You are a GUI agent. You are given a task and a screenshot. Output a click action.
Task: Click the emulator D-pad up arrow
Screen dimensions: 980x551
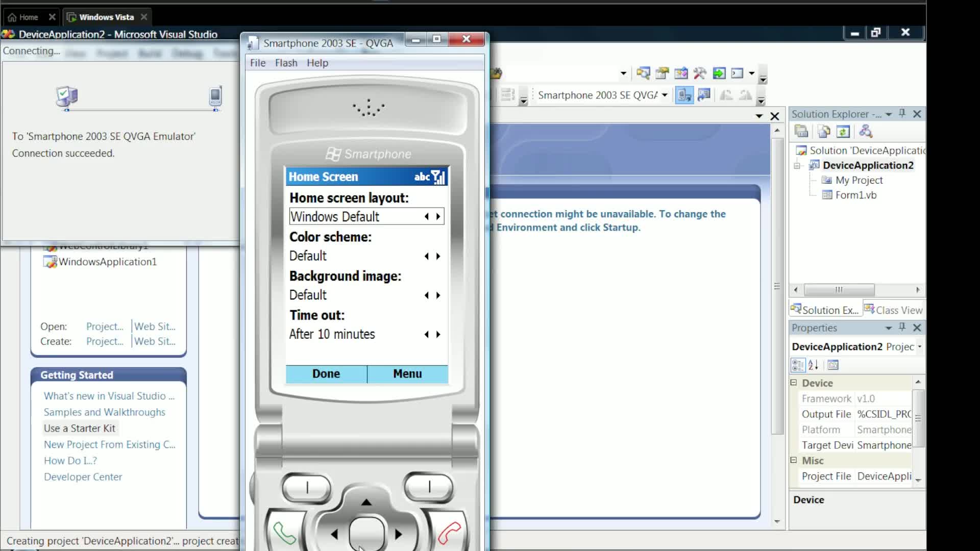[366, 503]
